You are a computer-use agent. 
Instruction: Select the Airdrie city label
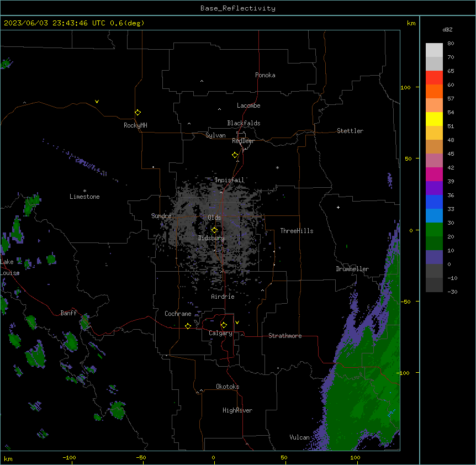[223, 297]
